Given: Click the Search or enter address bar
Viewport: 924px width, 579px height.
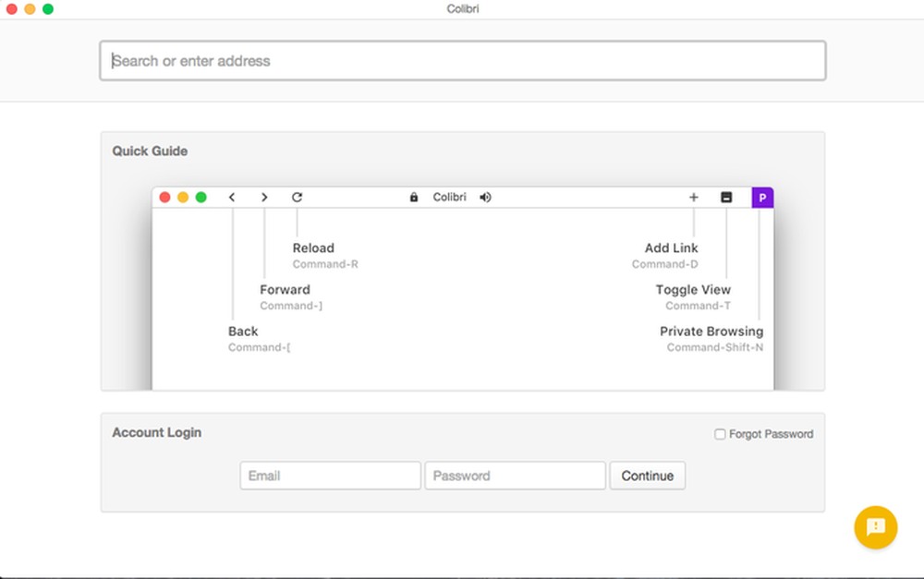Looking at the screenshot, I should pos(462,60).
